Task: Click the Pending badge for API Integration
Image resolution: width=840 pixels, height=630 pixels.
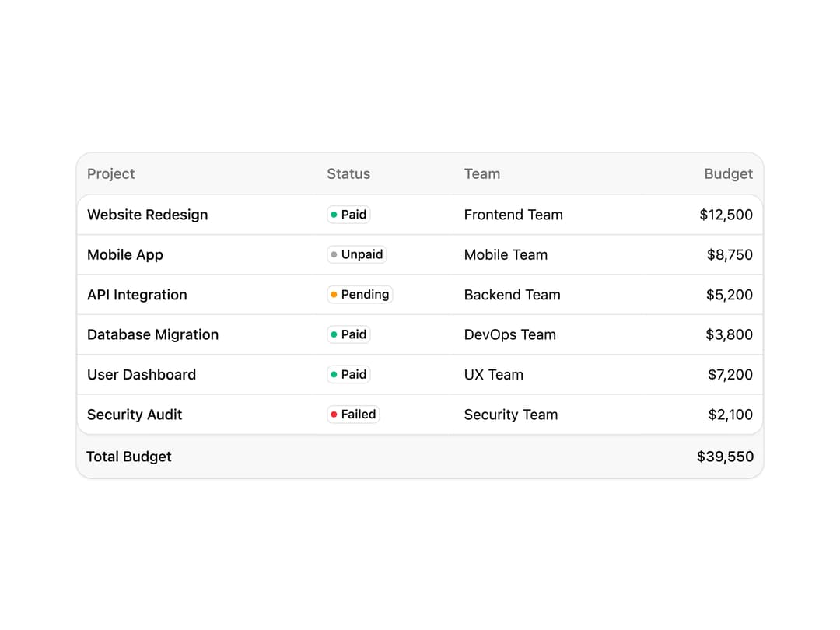Action: 359,294
